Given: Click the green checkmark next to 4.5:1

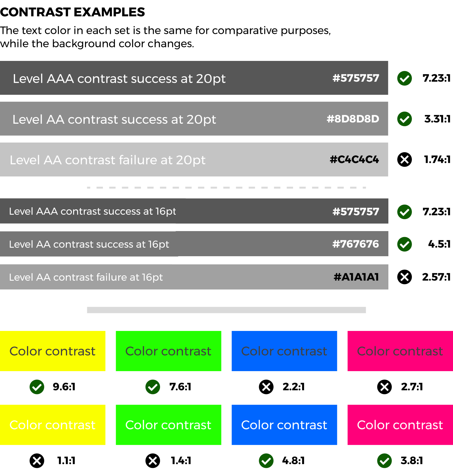Looking at the screenshot, I should tap(405, 244).
